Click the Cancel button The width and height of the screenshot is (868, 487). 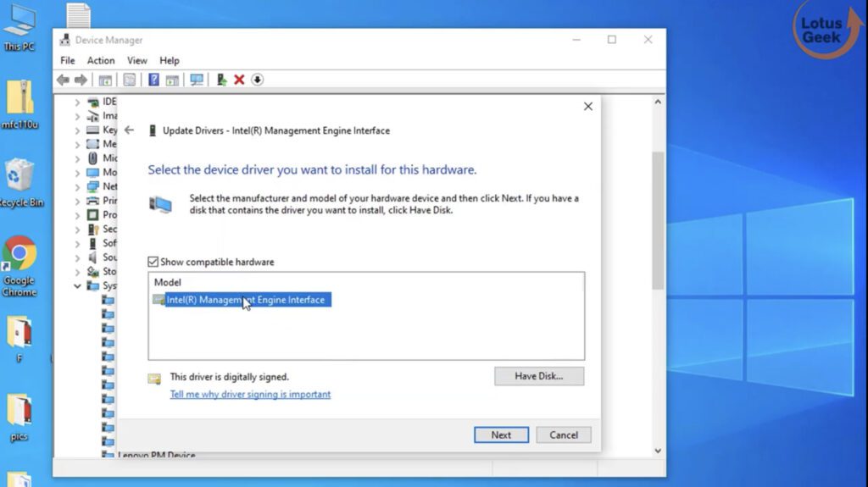coord(564,435)
